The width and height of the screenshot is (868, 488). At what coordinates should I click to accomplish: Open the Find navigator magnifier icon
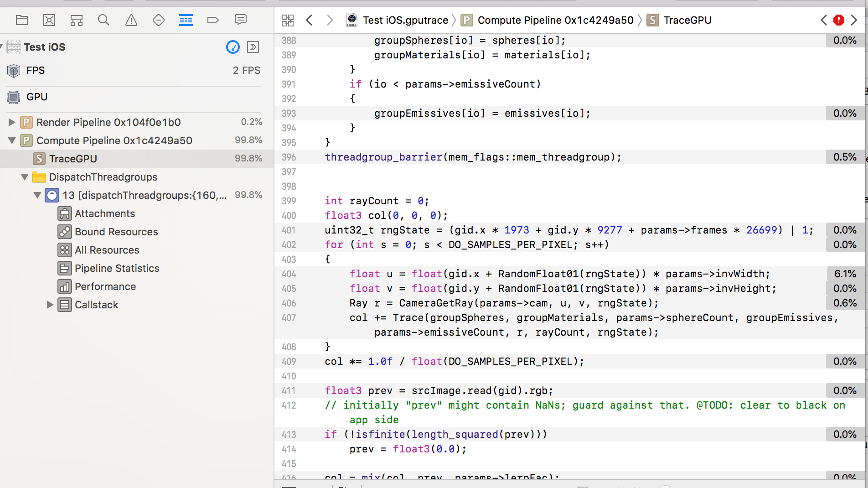[x=104, y=20]
